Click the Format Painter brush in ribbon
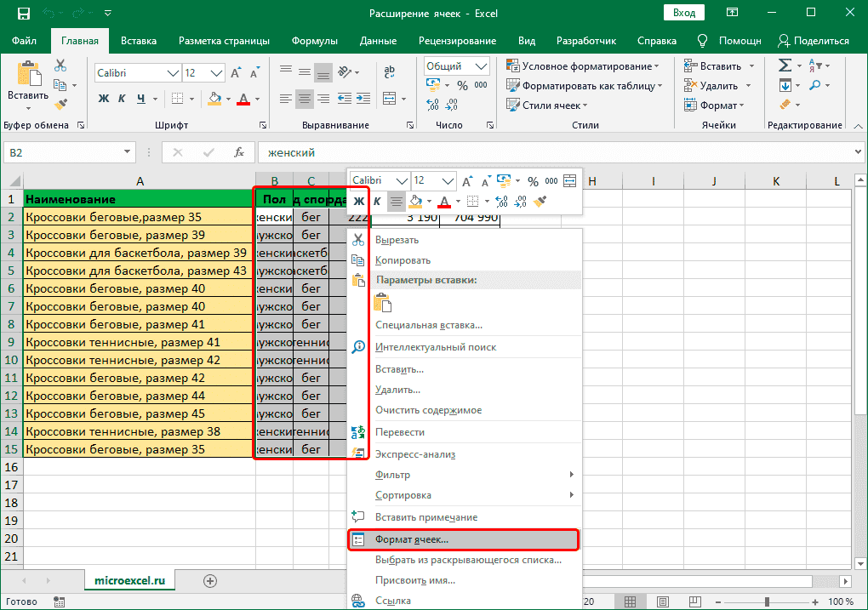868x610 pixels. 60,105
